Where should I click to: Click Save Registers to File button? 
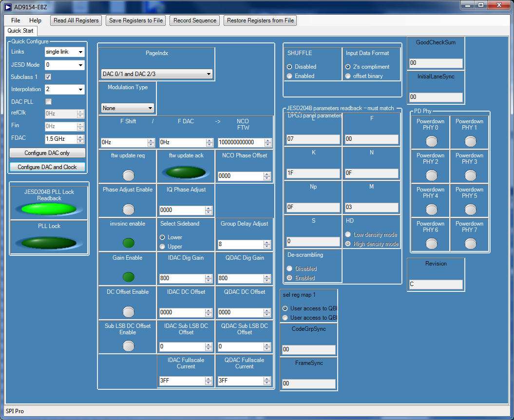pyautogui.click(x=136, y=20)
